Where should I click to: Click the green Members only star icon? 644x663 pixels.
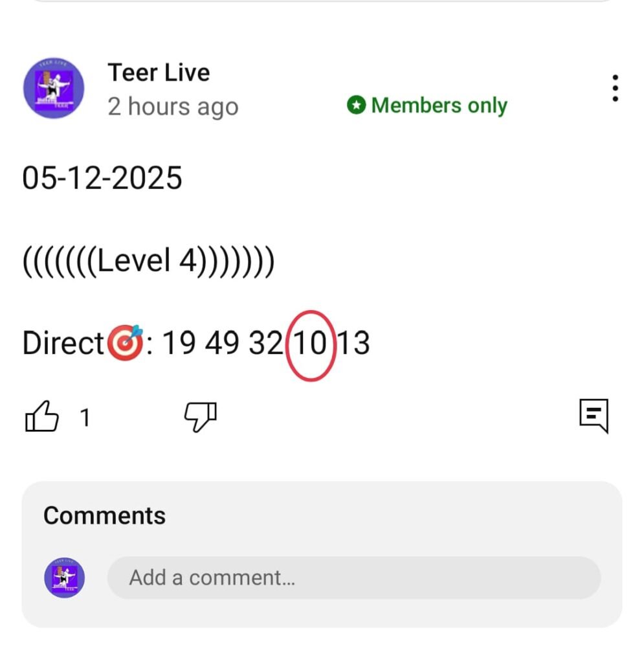pyautogui.click(x=356, y=105)
